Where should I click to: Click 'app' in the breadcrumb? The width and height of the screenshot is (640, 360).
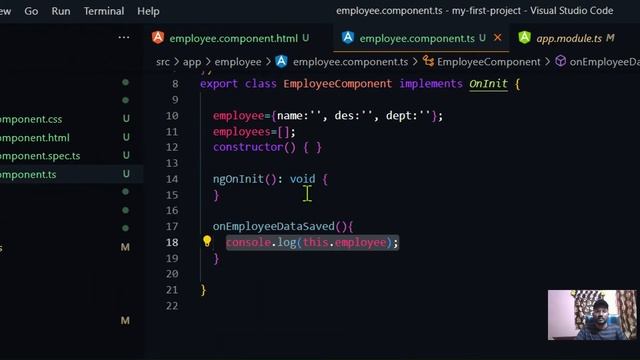click(x=192, y=62)
